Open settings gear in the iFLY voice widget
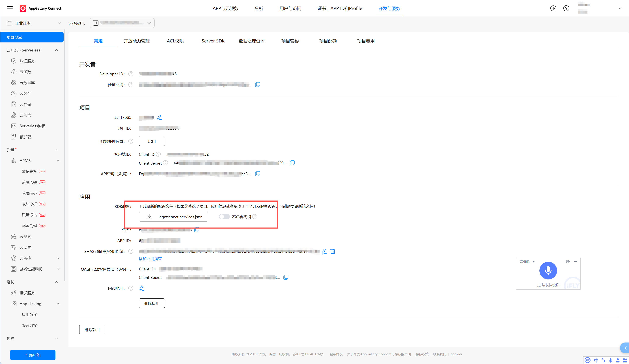This screenshot has height=364, width=629. pos(568,261)
